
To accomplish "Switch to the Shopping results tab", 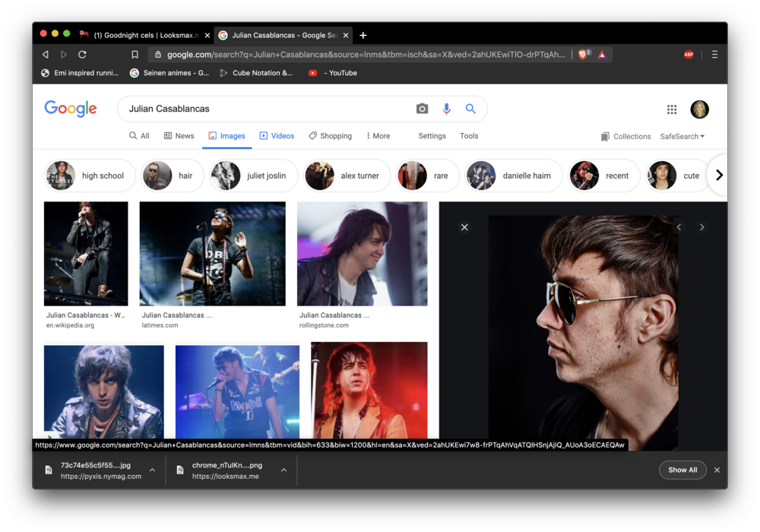I will pyautogui.click(x=330, y=136).
